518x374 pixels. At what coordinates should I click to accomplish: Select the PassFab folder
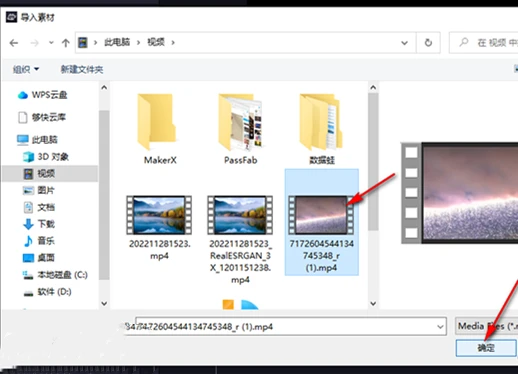240,129
